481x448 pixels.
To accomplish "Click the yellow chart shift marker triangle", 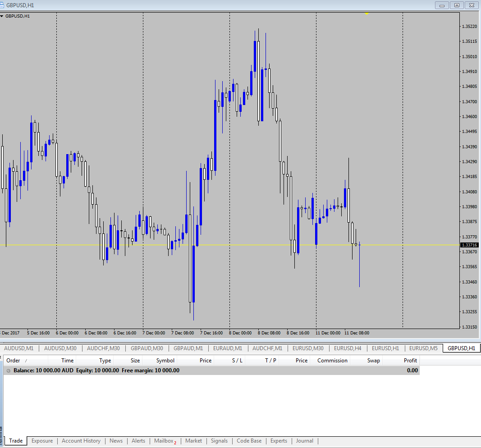I will [x=366, y=14].
